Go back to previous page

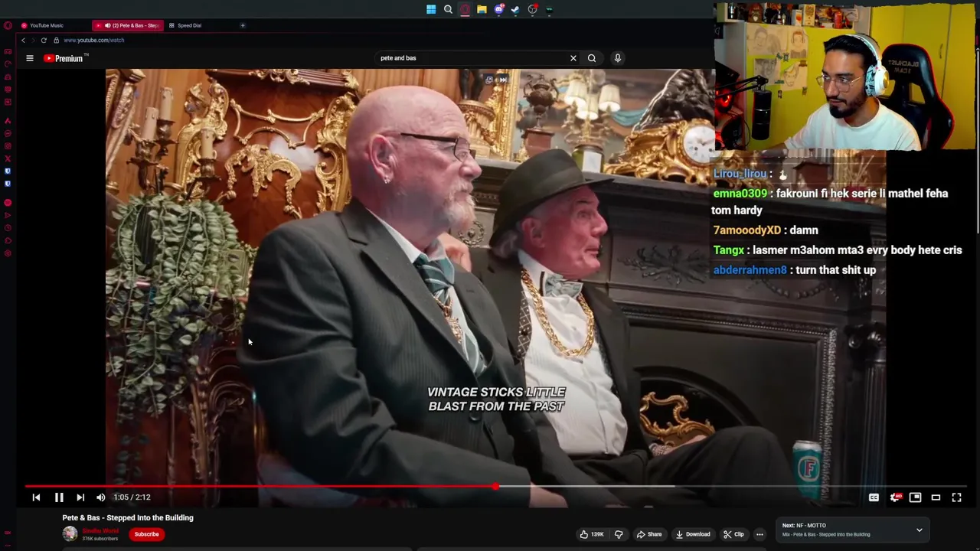23,40
